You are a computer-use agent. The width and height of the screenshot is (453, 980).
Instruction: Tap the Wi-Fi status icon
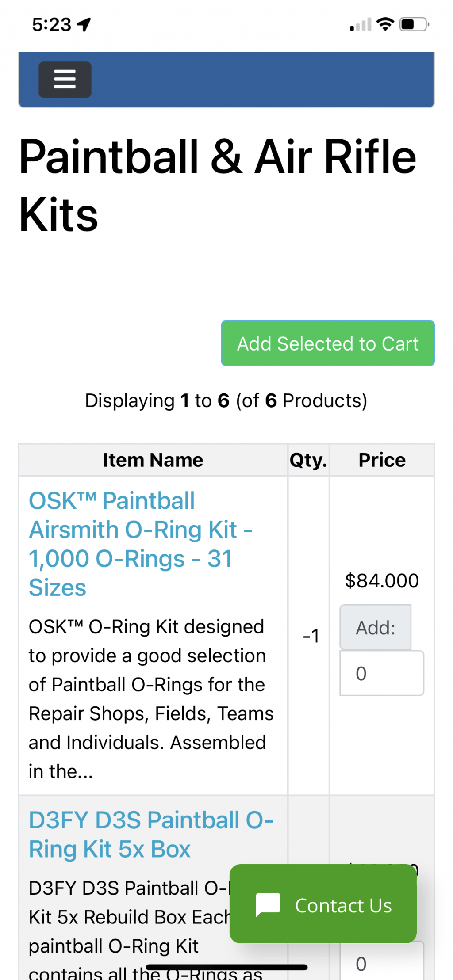(x=385, y=24)
